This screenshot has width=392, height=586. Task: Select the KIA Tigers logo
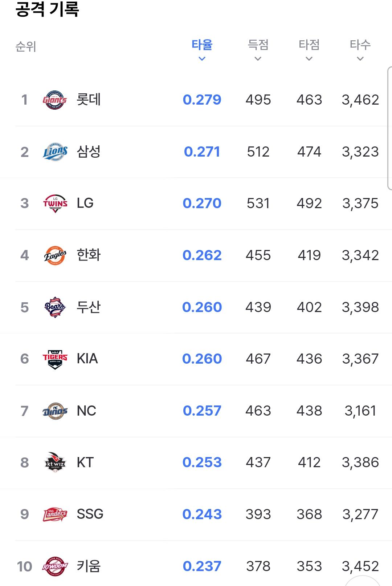tap(55, 359)
